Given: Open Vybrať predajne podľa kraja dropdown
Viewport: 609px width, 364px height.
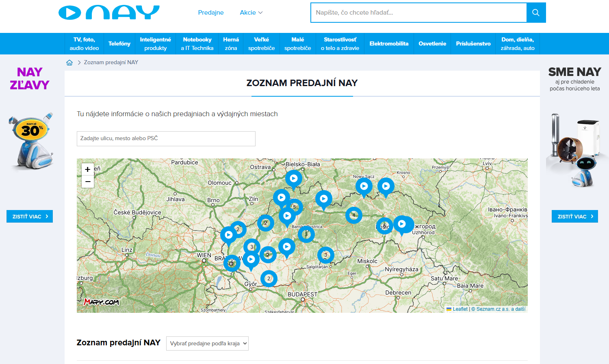Looking at the screenshot, I should (x=207, y=344).
